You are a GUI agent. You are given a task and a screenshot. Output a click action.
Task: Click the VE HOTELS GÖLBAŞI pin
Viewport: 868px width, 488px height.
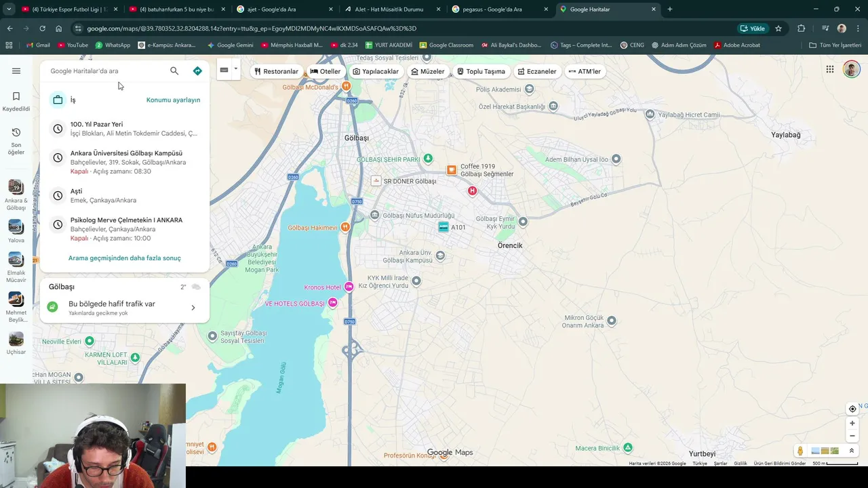pyautogui.click(x=332, y=303)
